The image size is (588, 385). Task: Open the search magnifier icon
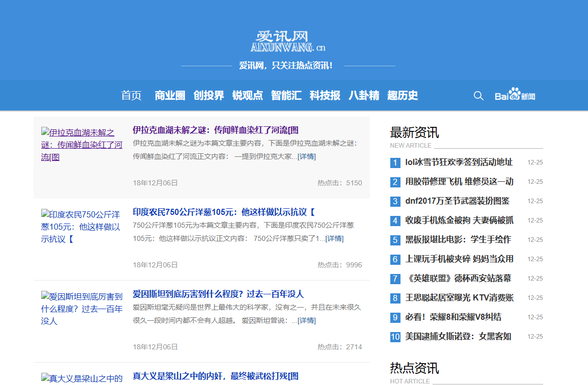point(478,95)
